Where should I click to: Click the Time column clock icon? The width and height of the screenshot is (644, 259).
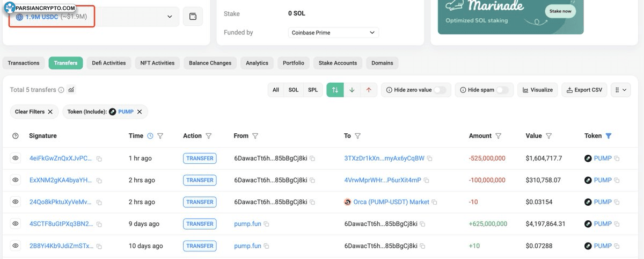pyautogui.click(x=150, y=136)
